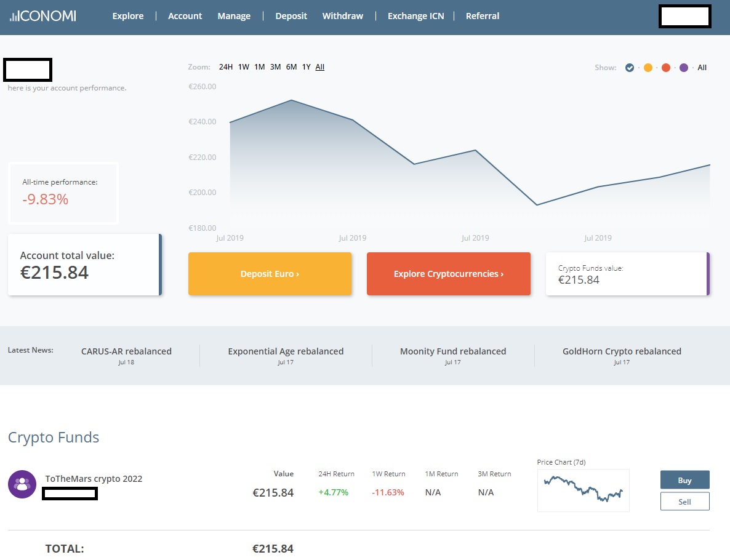Click the Deposit Euro button
The width and height of the screenshot is (730, 560).
click(270, 274)
